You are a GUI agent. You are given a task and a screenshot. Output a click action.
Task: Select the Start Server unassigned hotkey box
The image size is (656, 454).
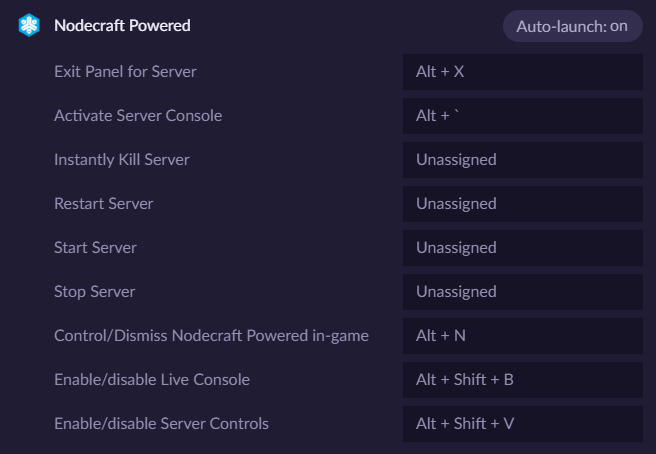[523, 248]
